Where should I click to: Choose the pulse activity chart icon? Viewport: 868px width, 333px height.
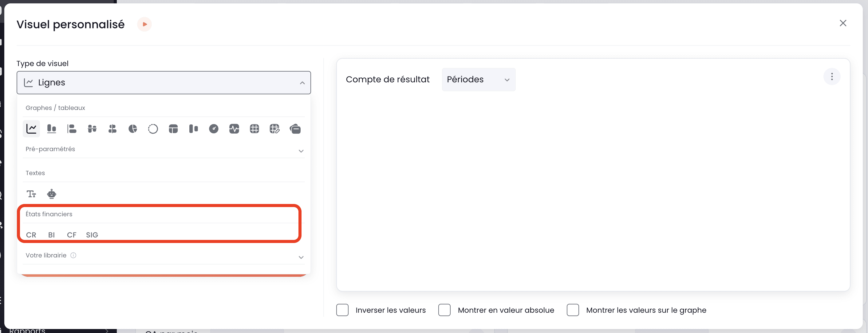click(234, 129)
